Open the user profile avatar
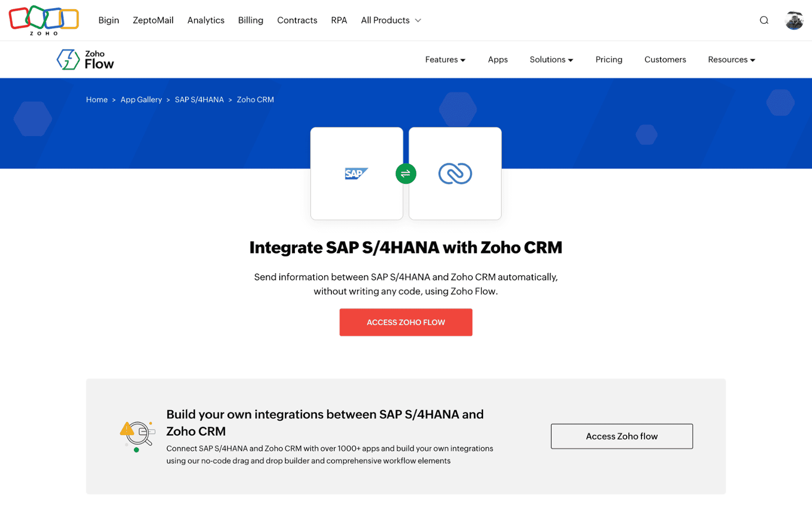 point(794,20)
